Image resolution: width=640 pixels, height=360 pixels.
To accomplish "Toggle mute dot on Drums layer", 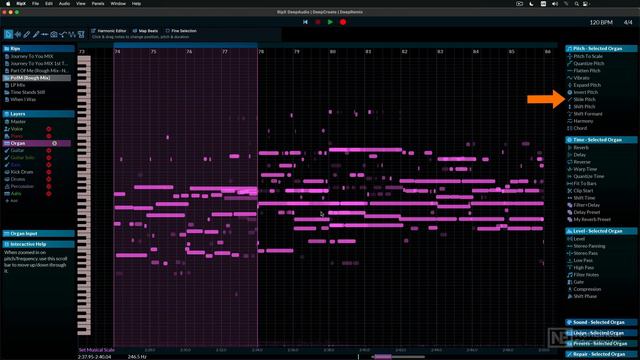I will pos(49,179).
